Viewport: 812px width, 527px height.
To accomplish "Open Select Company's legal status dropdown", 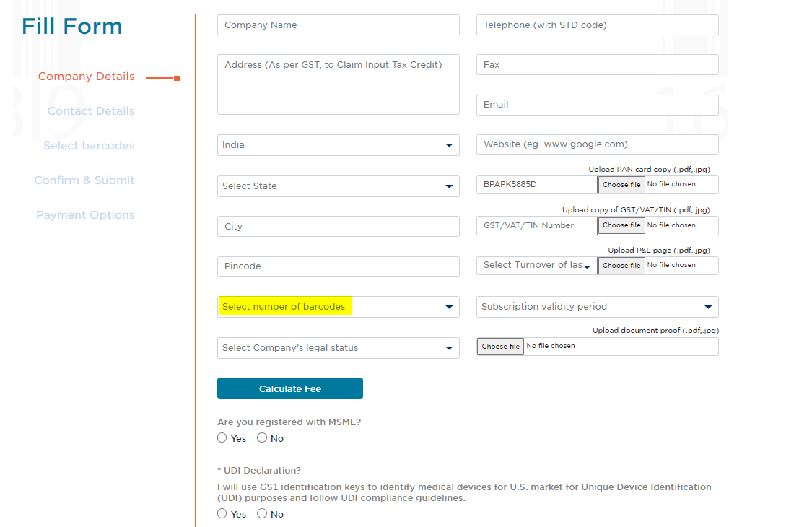I will (x=339, y=348).
